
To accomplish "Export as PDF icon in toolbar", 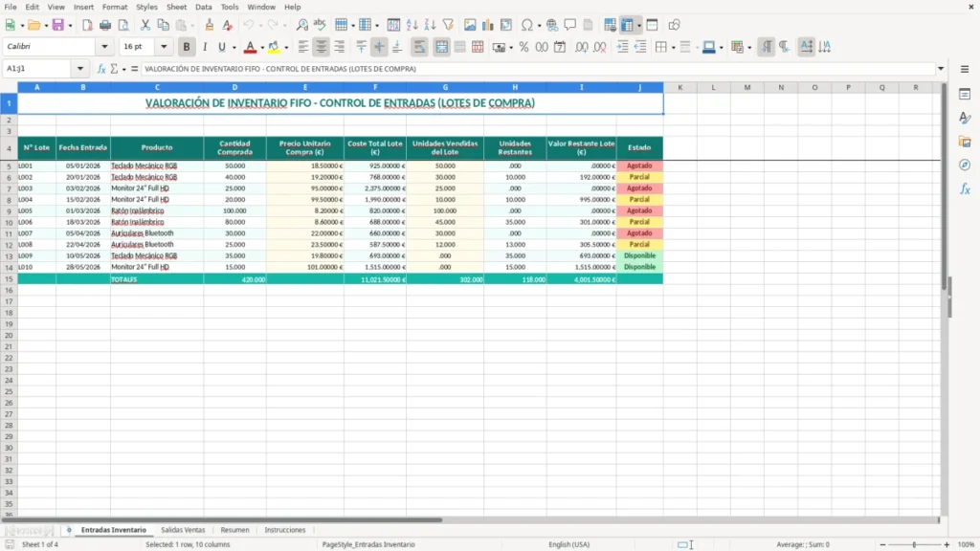I will click(87, 25).
